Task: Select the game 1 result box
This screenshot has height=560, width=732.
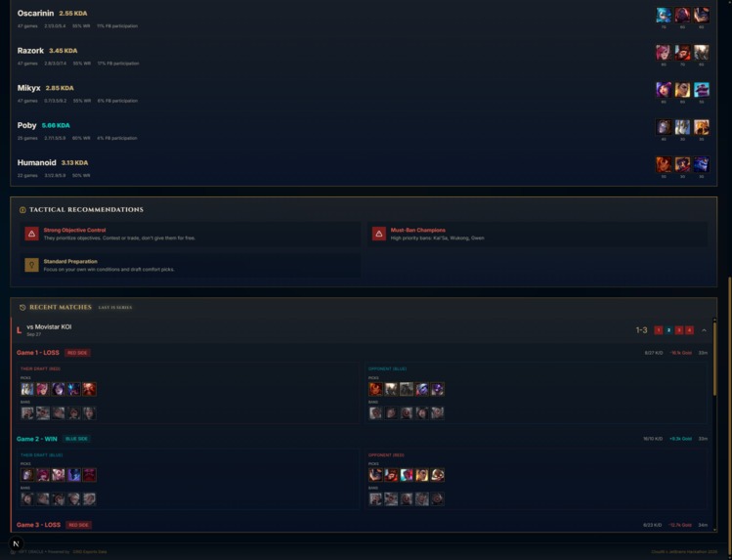Action: click(659, 330)
